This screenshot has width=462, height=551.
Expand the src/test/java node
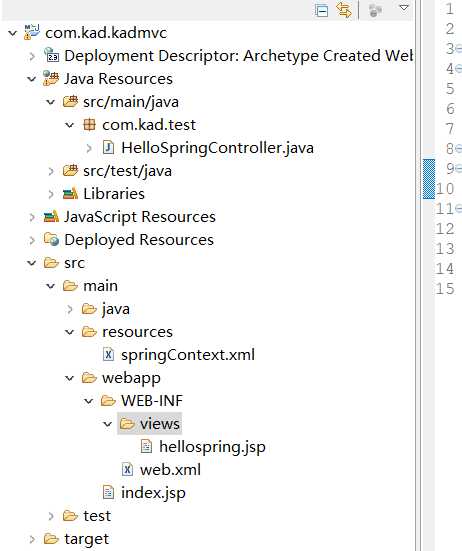point(51,171)
